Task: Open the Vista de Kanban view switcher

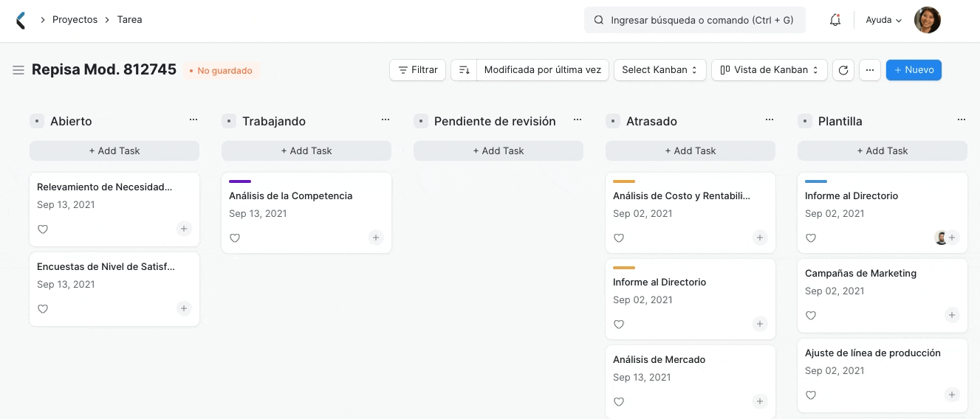Action: pos(769,70)
